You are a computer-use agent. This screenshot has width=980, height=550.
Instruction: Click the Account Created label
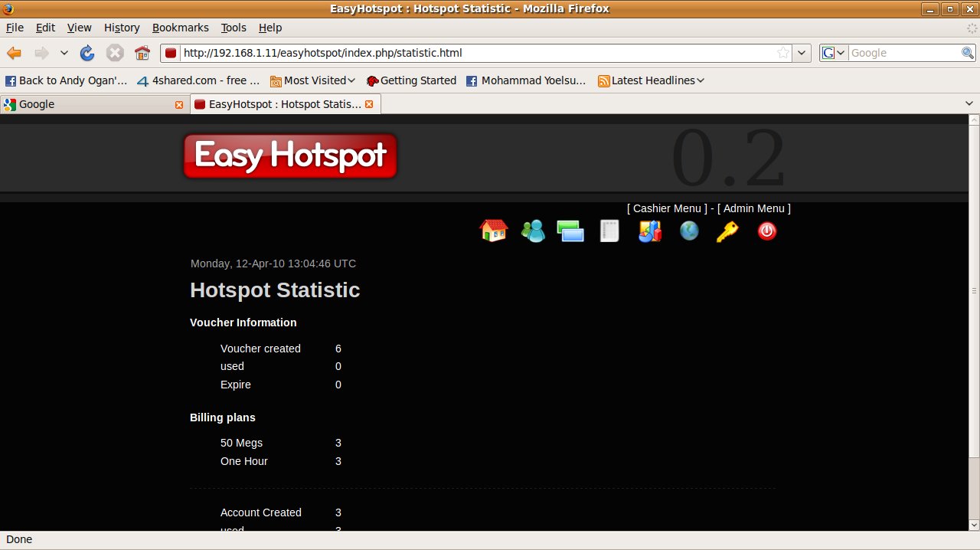tap(261, 512)
